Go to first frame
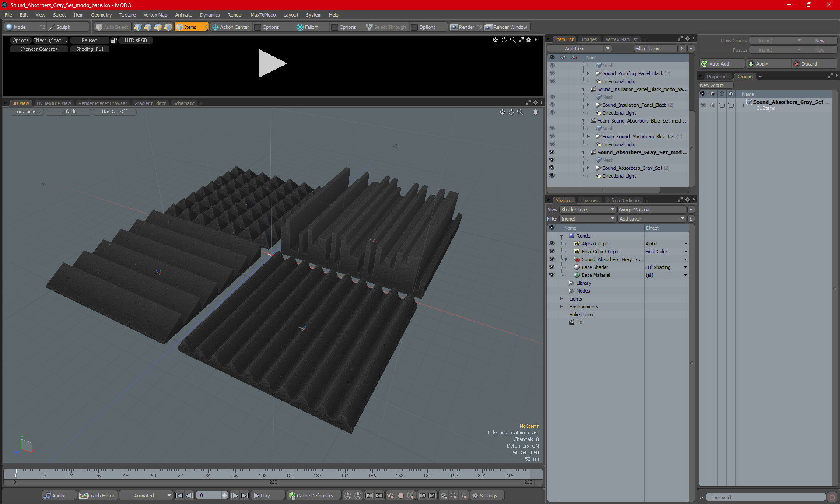 point(179,496)
